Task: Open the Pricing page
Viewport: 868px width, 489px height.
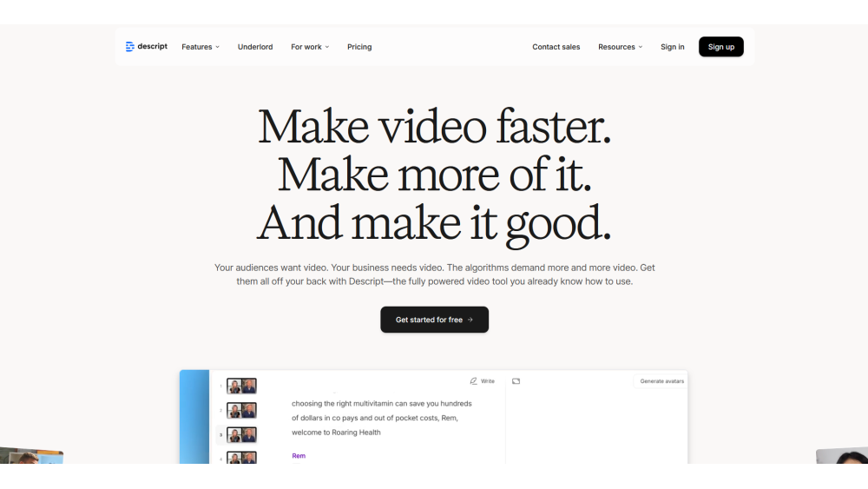Action: [359, 47]
